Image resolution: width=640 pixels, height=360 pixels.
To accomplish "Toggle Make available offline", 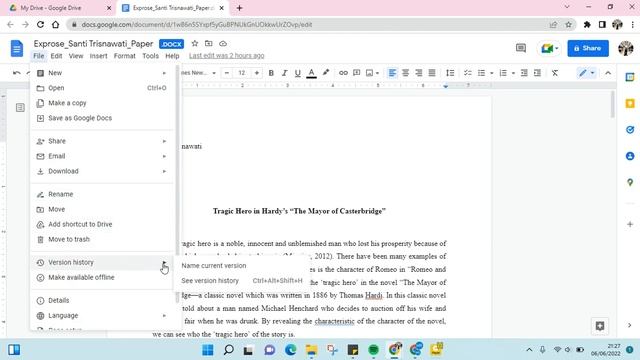I will click(x=102, y=278).
